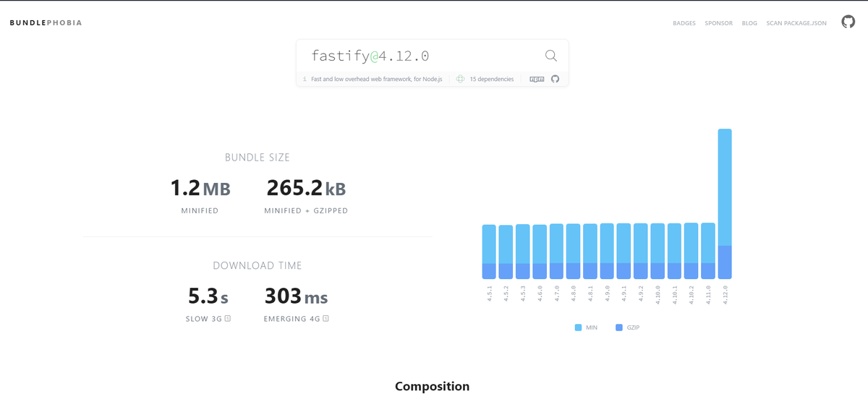Open the GitHub repository icon in header
This screenshot has width=868, height=402.
[x=848, y=22]
